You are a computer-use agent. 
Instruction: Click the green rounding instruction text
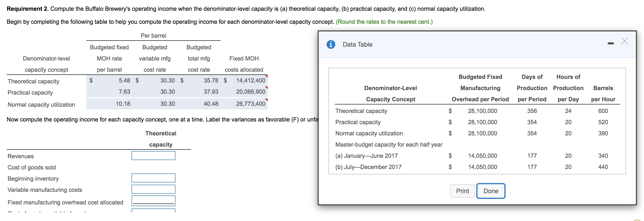[x=384, y=22]
